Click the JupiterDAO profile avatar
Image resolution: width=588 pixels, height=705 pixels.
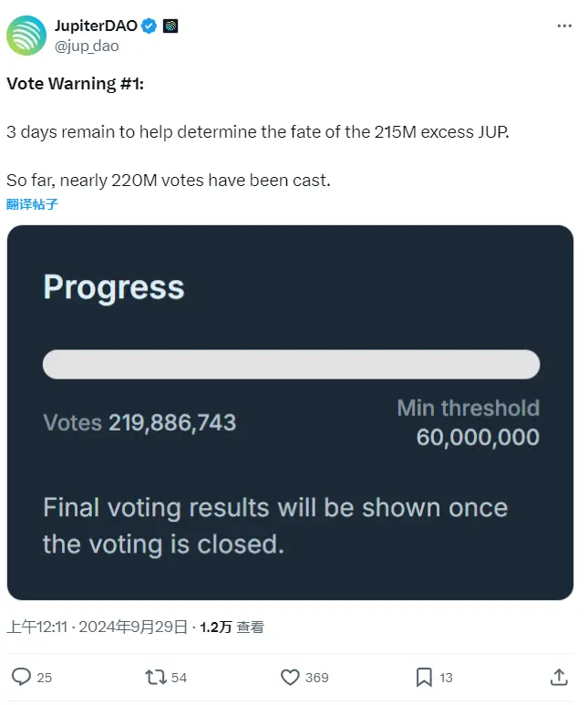click(x=26, y=35)
